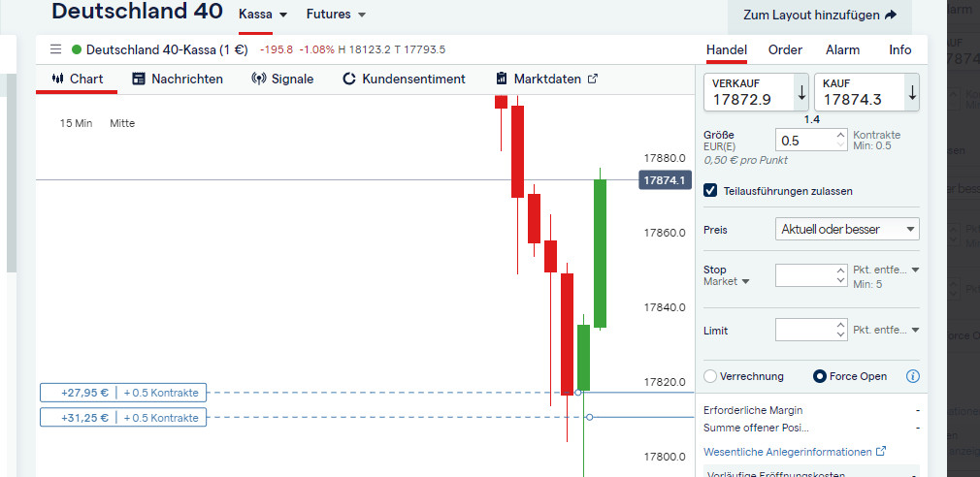Open Marktdaten external link icon
980x477 pixels.
593,79
